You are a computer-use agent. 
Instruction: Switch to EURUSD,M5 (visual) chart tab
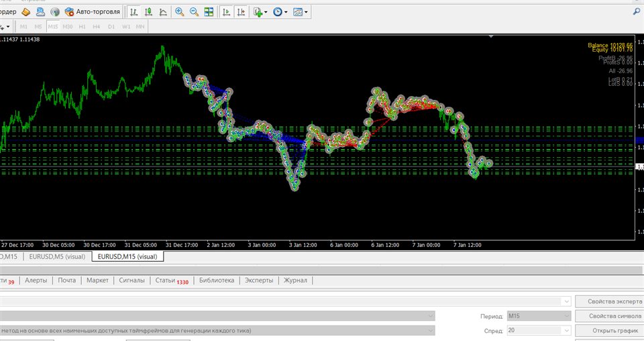(56, 256)
